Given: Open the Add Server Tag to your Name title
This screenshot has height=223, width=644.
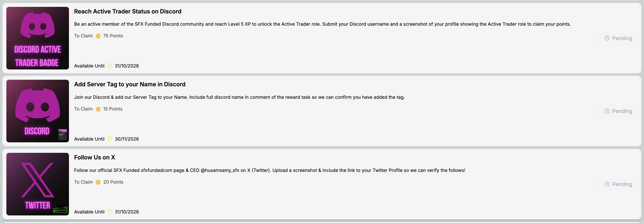Looking at the screenshot, I should tap(130, 84).
